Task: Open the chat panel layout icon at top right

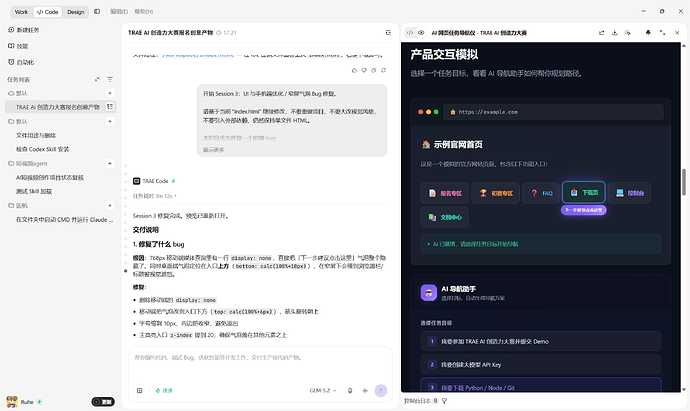Action: click(x=388, y=33)
